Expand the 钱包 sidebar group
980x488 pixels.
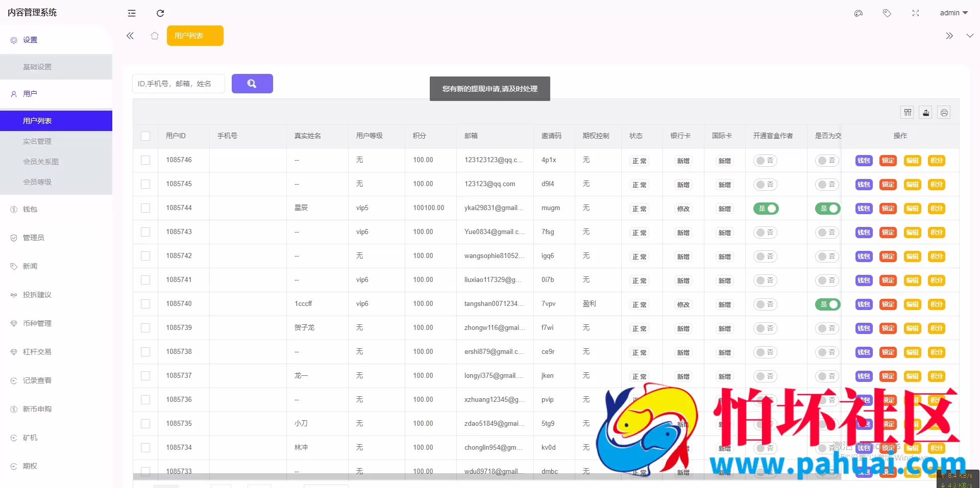coord(56,209)
